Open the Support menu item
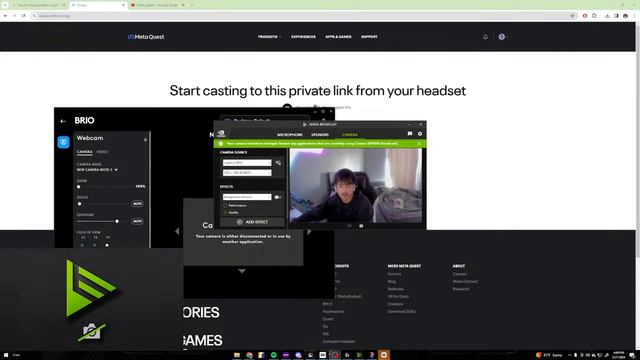The height and width of the screenshot is (360, 640). pyautogui.click(x=369, y=37)
